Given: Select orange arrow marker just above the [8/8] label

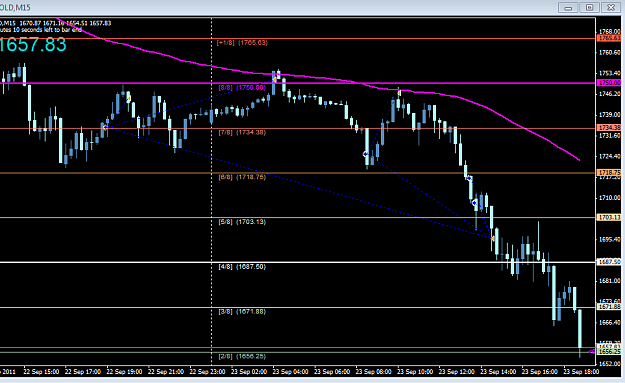Looking at the screenshot, I should pyautogui.click(x=274, y=80).
